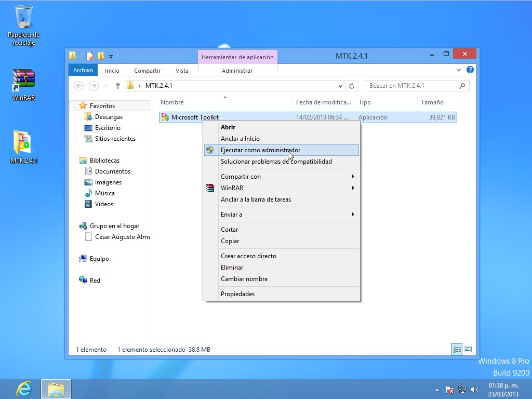Choose Crear acceso directo

pyautogui.click(x=282, y=256)
